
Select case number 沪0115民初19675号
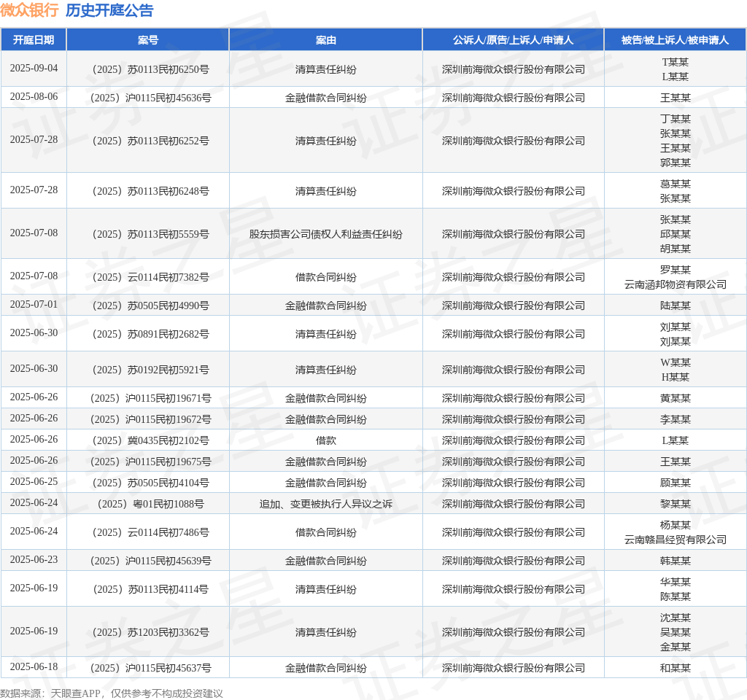pos(150,462)
